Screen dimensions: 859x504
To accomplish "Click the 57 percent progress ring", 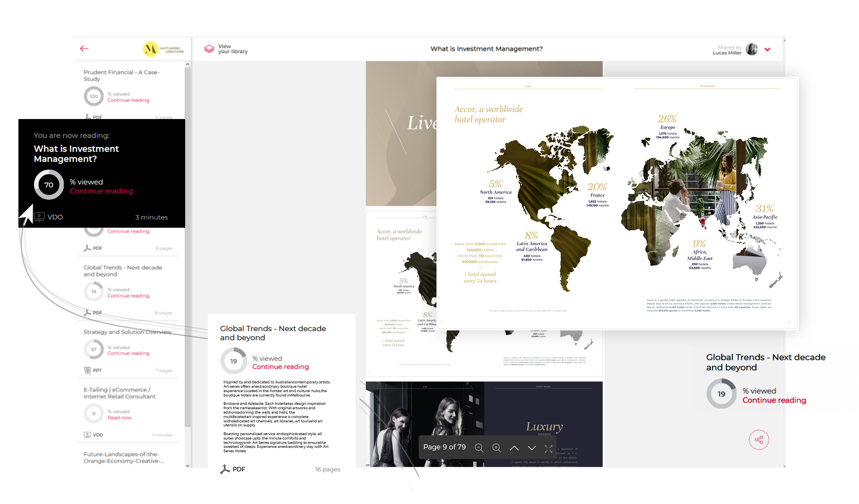I will (94, 349).
